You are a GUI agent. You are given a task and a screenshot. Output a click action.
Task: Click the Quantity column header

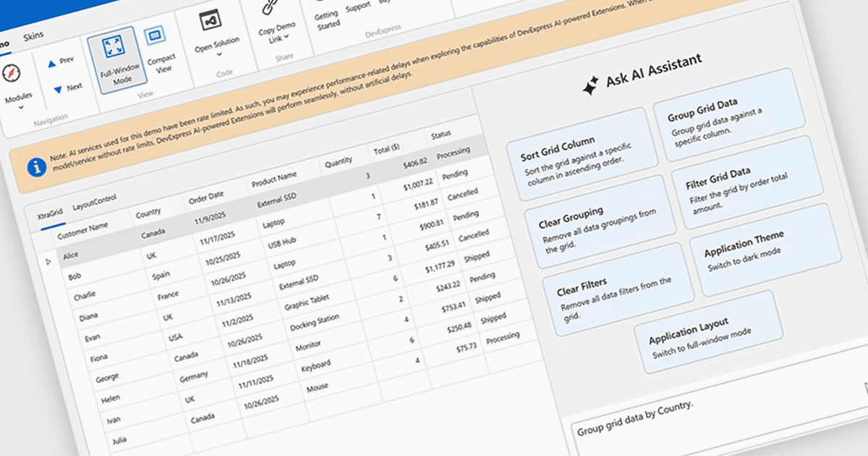[338, 161]
